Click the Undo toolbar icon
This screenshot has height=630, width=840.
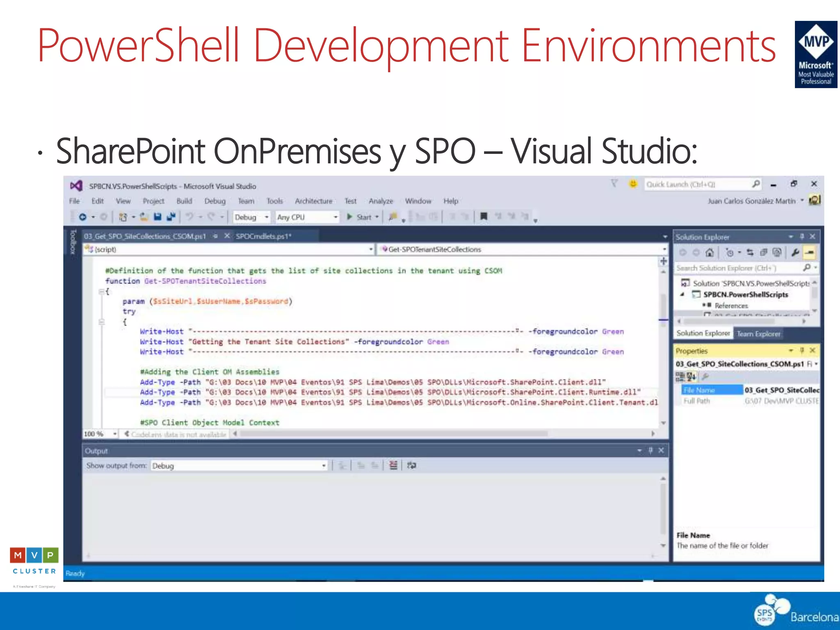pos(189,217)
